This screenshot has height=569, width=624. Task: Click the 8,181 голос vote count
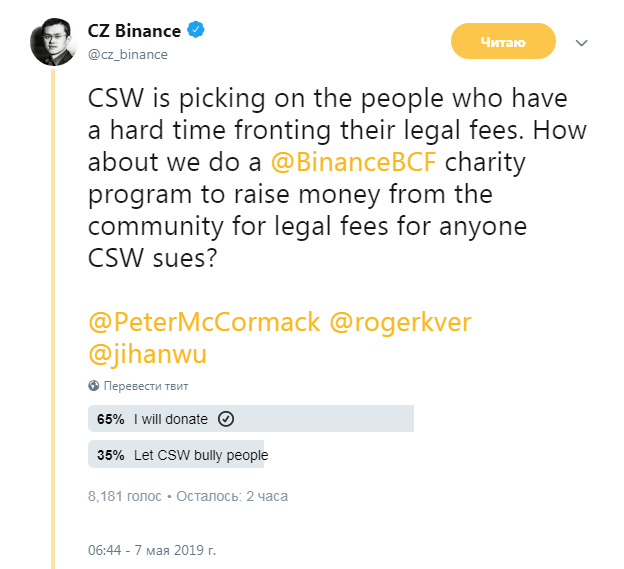pos(125,496)
